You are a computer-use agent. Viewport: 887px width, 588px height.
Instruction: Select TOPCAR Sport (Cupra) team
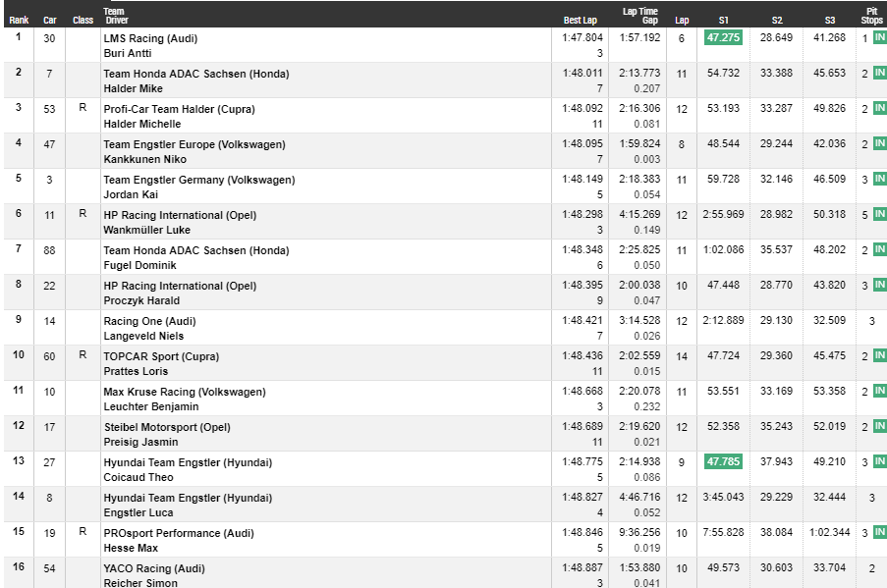tap(161, 356)
